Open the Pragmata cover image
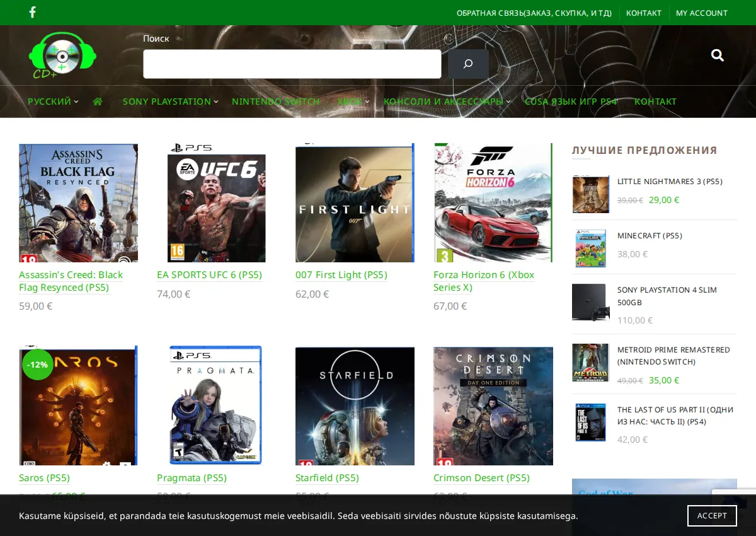The image size is (756, 536). (x=216, y=405)
